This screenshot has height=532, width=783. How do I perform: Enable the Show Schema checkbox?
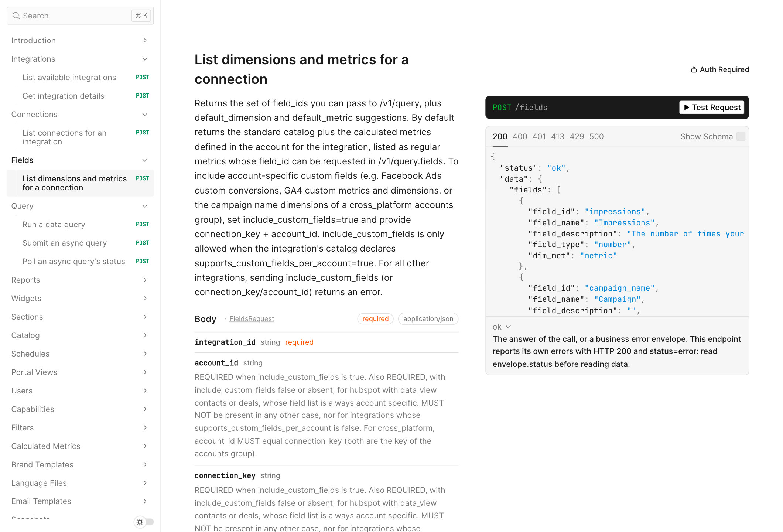[741, 136]
